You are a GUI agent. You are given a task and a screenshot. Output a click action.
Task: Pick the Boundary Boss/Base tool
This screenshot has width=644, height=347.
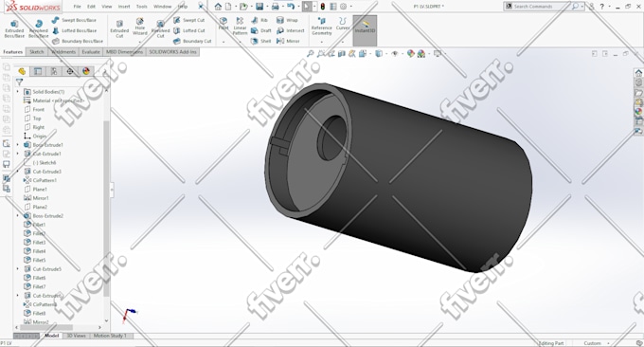pyautogui.click(x=78, y=42)
